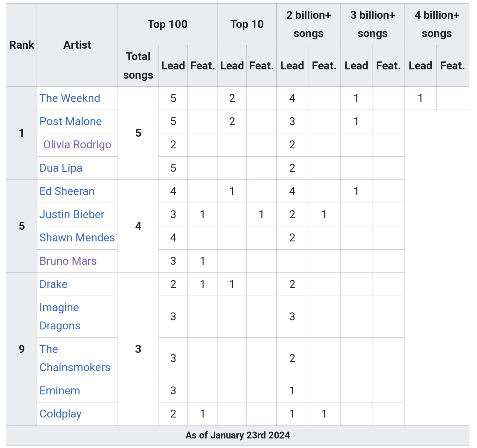This screenshot has width=477, height=448.
Task: Click the Artist column header
Action: coord(77,45)
